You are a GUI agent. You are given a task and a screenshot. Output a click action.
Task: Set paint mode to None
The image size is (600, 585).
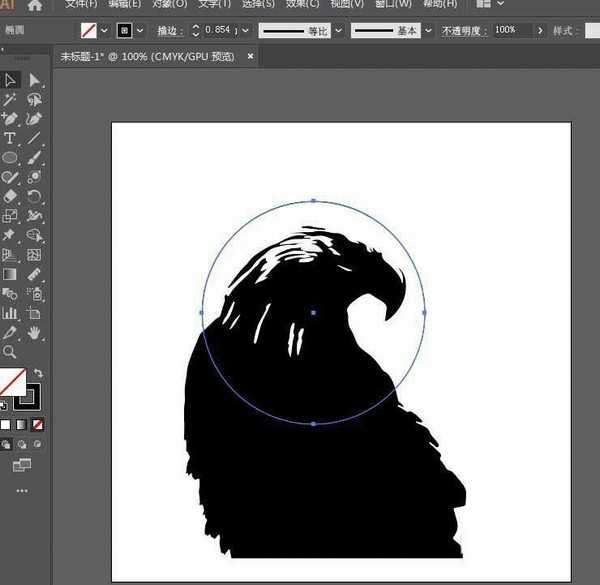click(37, 424)
